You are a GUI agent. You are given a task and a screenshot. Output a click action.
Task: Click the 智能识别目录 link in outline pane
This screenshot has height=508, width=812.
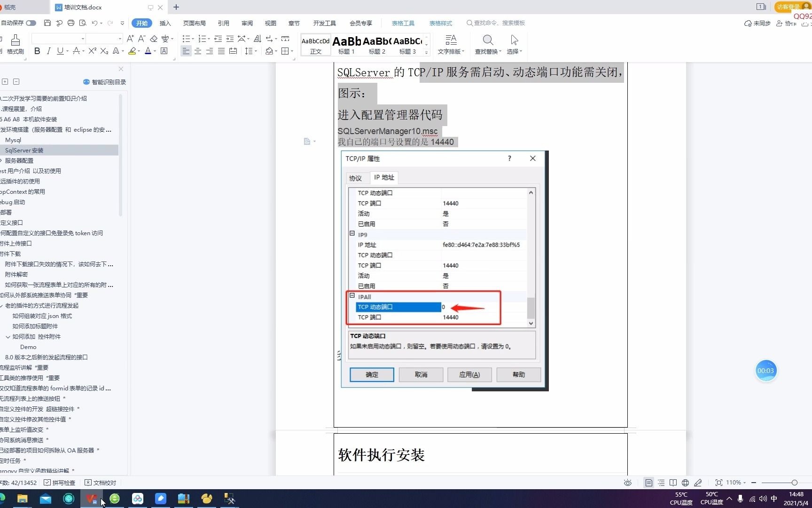point(104,82)
